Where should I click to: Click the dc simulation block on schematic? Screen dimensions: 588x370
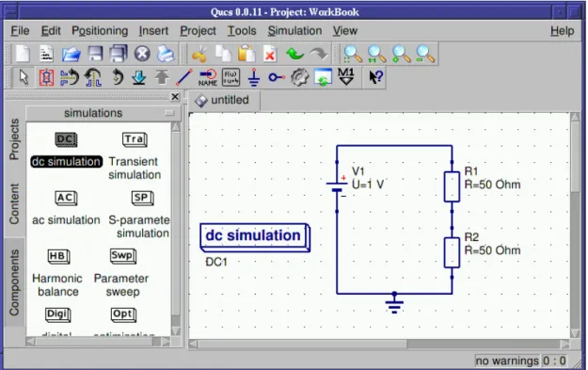coord(255,237)
